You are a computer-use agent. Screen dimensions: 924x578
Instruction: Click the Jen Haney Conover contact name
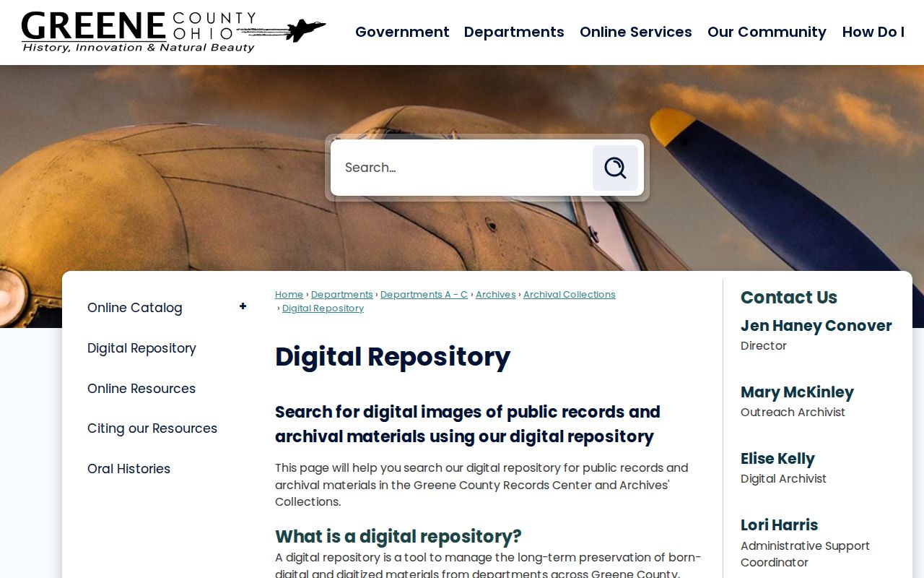click(x=816, y=326)
